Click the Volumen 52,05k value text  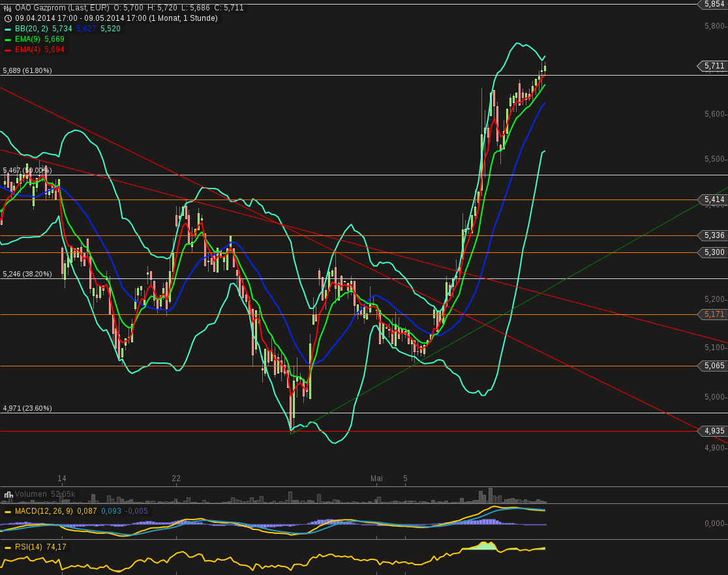pos(62,494)
